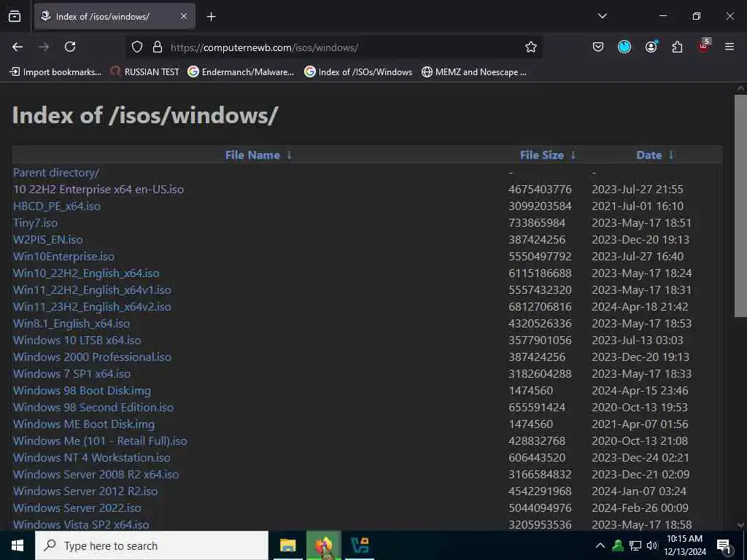Close the Index of /isos/windows/ tab
Screen dimensions: 747x560
184,16
